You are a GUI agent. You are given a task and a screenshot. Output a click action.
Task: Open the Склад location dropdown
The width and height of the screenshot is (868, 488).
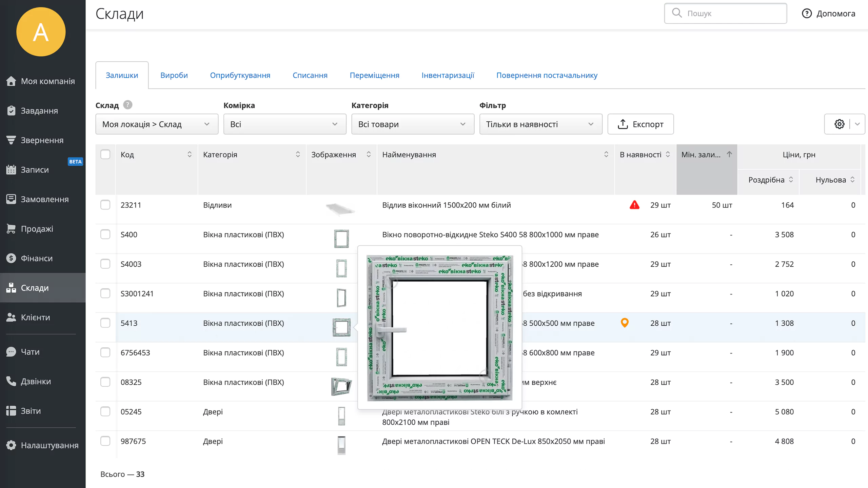click(157, 124)
